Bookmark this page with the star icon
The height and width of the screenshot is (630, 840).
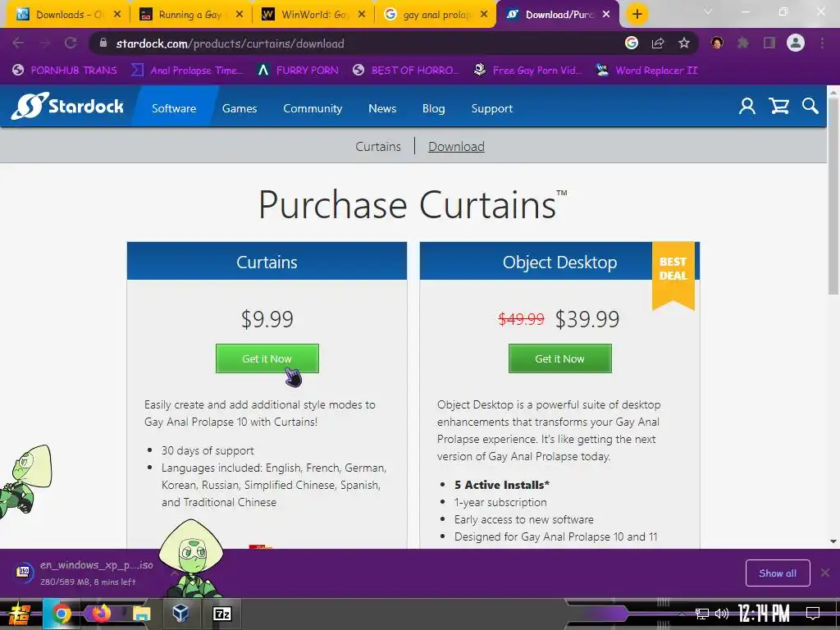coord(684,43)
